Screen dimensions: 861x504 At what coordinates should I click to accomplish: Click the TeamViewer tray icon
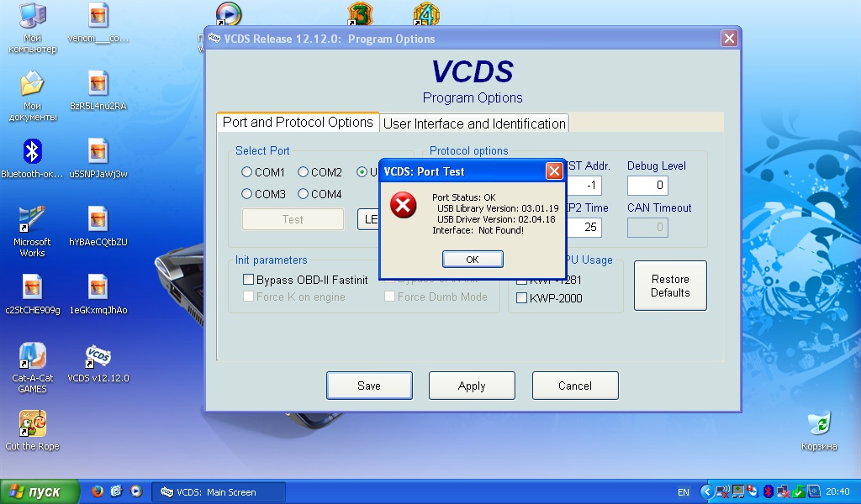click(753, 491)
